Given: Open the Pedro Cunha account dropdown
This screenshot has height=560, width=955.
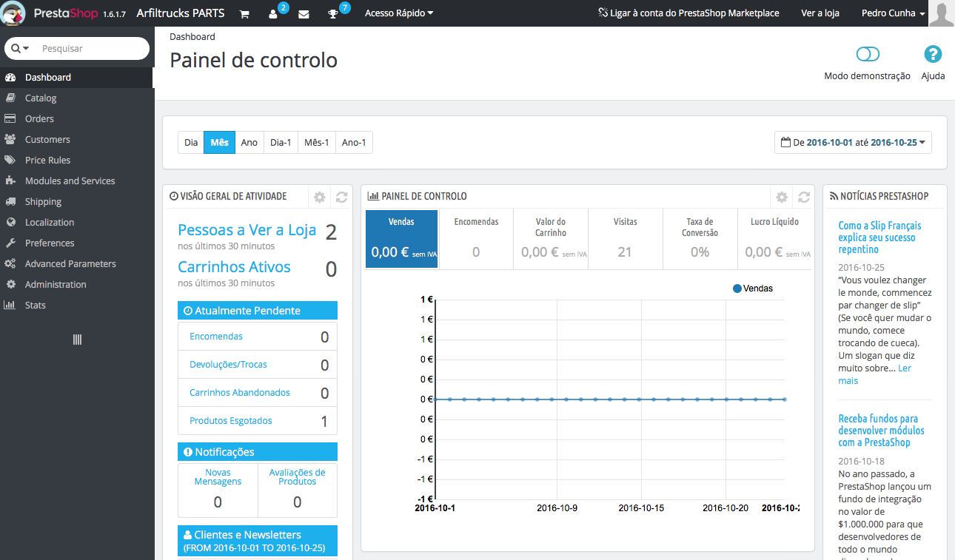Looking at the screenshot, I should 894,13.
